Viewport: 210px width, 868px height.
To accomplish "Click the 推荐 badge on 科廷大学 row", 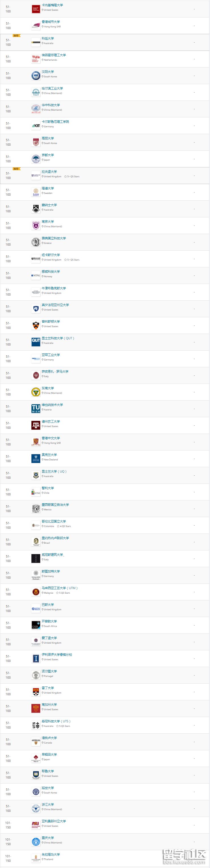I will click(16, 35).
